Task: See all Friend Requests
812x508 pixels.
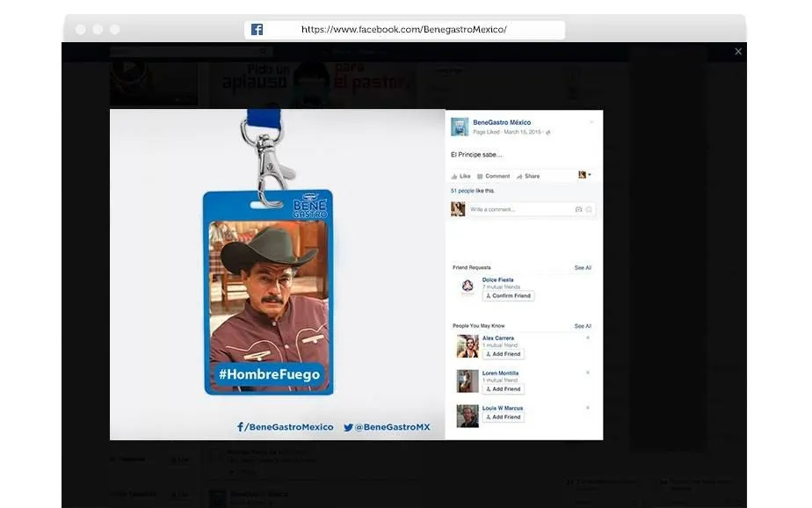Action: pyautogui.click(x=583, y=268)
